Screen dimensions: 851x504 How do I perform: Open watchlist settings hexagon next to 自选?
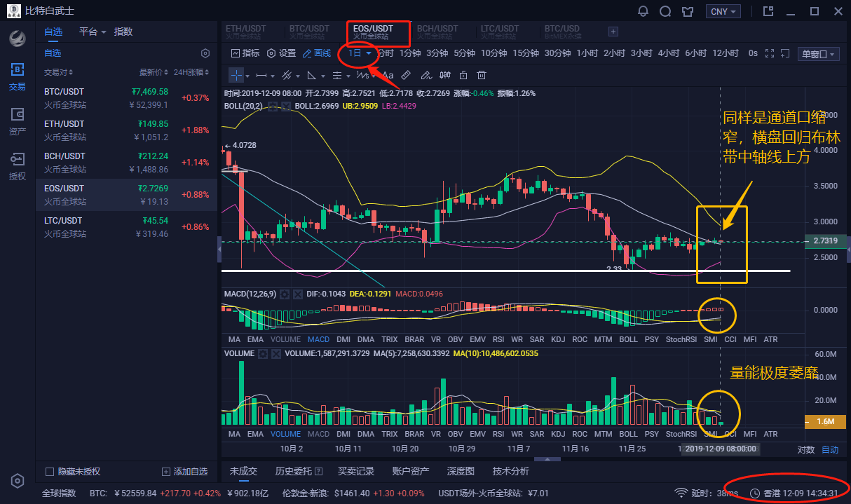coord(205,53)
